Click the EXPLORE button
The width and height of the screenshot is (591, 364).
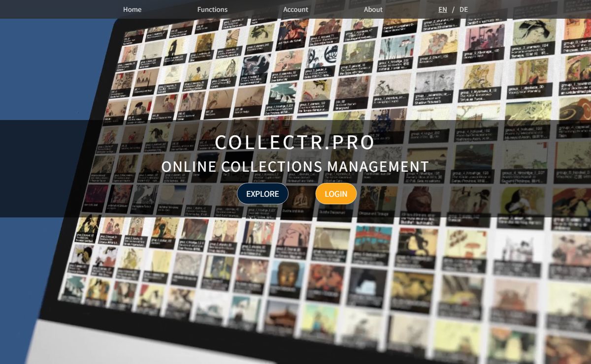tap(263, 194)
